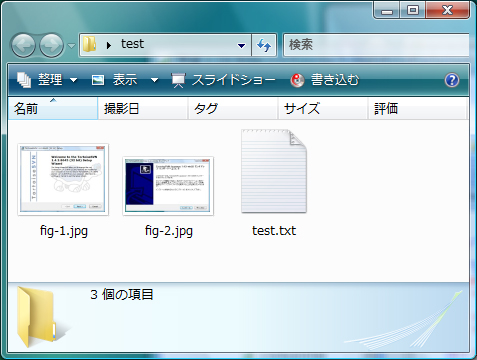The width and height of the screenshot is (477, 360).
Task: Expand the 整理 dropdown arrow
Action: coord(73,80)
